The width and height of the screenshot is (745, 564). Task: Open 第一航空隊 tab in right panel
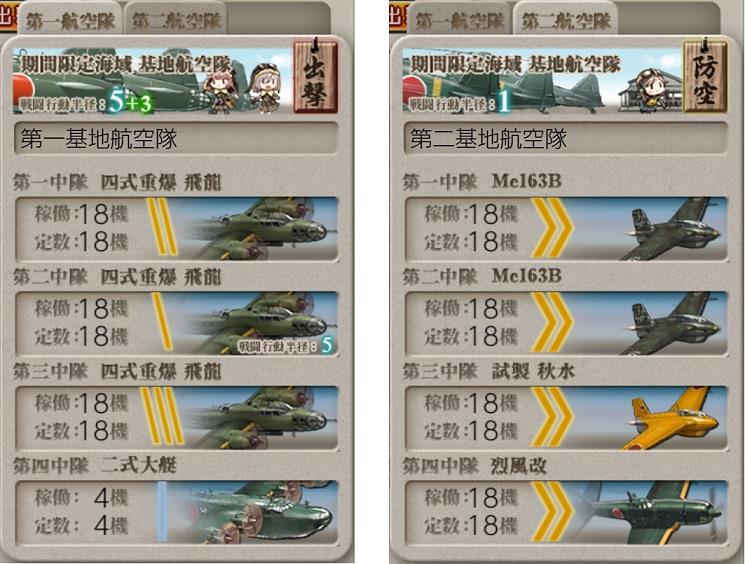pos(459,20)
